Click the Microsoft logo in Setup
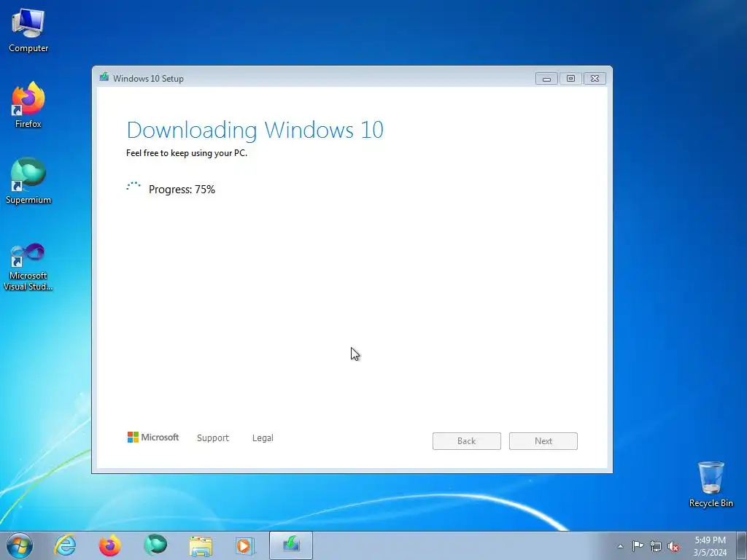This screenshot has width=747, height=560. [x=153, y=437]
